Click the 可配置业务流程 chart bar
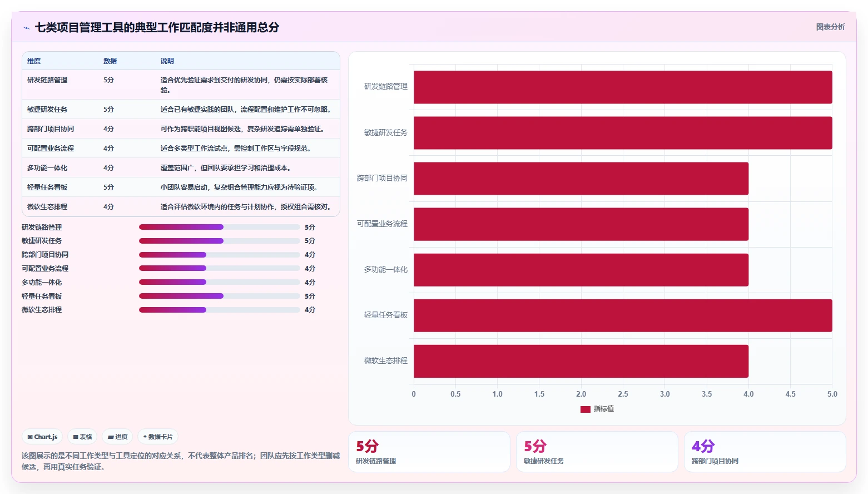The width and height of the screenshot is (868, 494). click(x=581, y=224)
